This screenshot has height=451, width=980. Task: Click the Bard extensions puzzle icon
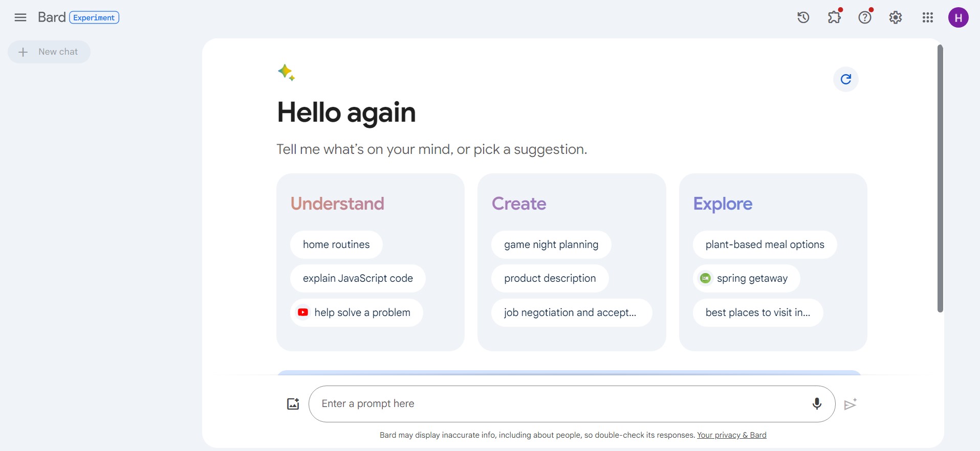(x=834, y=17)
